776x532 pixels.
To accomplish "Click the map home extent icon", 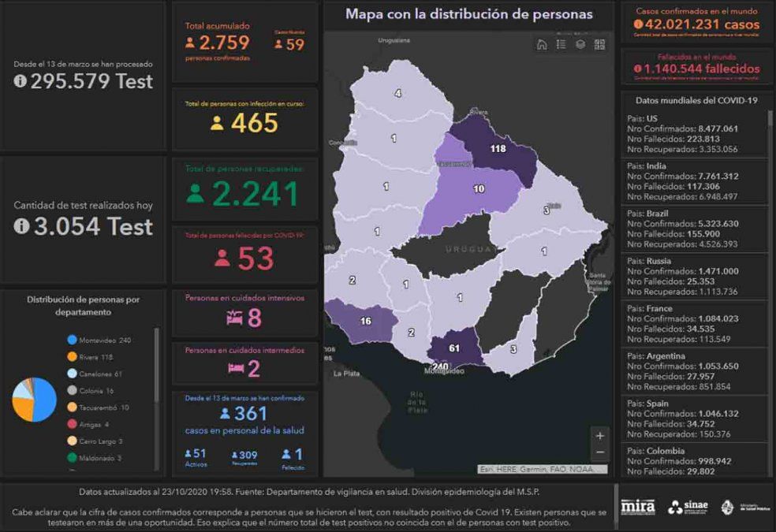I will pyautogui.click(x=542, y=45).
